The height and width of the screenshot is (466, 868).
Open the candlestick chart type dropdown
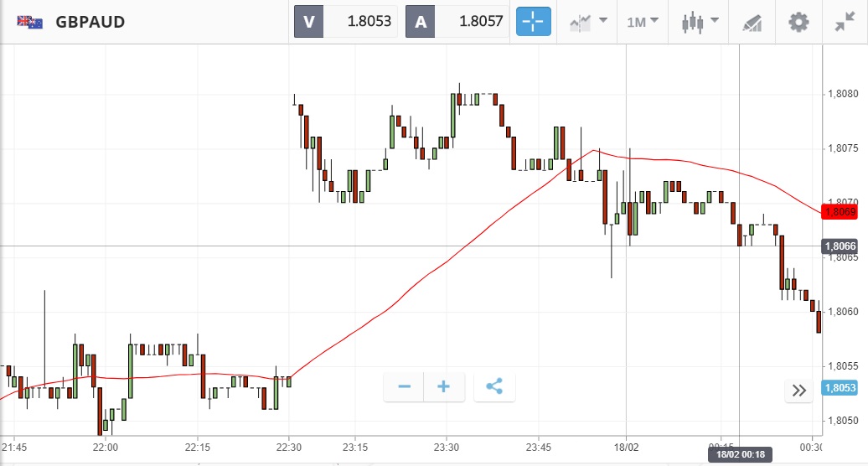click(700, 22)
